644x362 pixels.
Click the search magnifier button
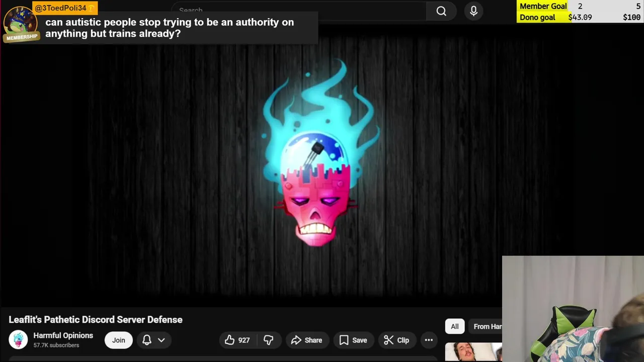click(x=441, y=11)
